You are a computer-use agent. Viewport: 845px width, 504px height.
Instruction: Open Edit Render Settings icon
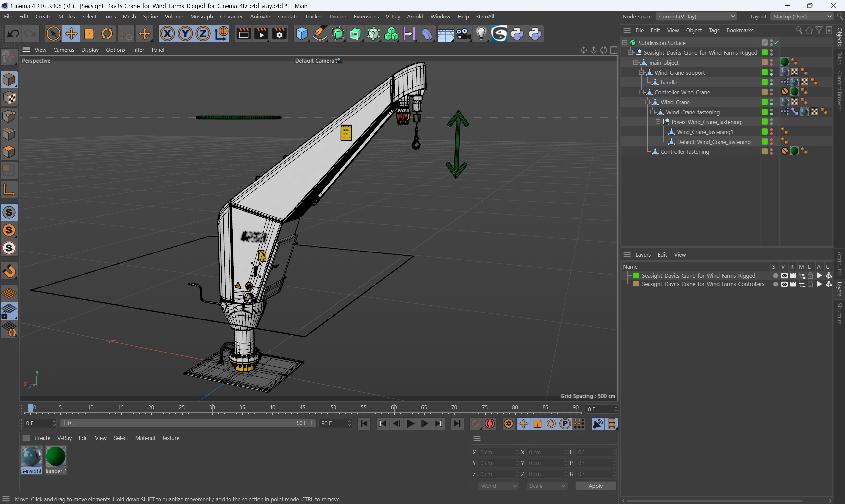pos(279,34)
